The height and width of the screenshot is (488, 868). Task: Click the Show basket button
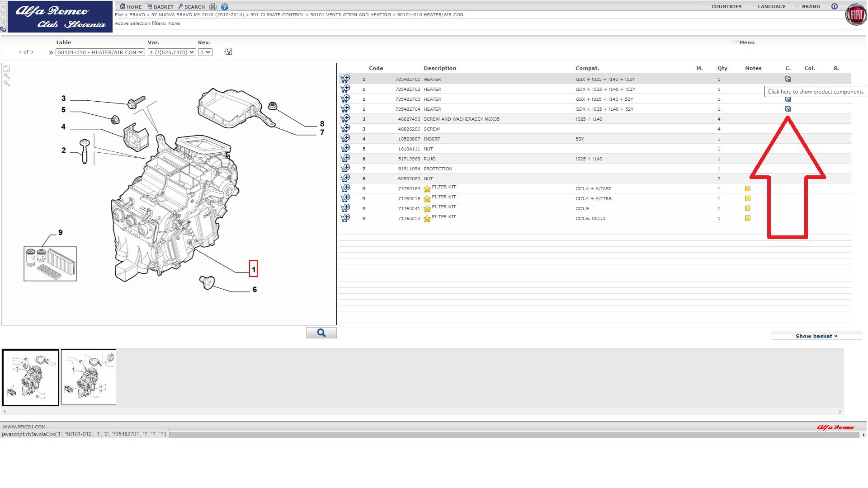(x=816, y=336)
